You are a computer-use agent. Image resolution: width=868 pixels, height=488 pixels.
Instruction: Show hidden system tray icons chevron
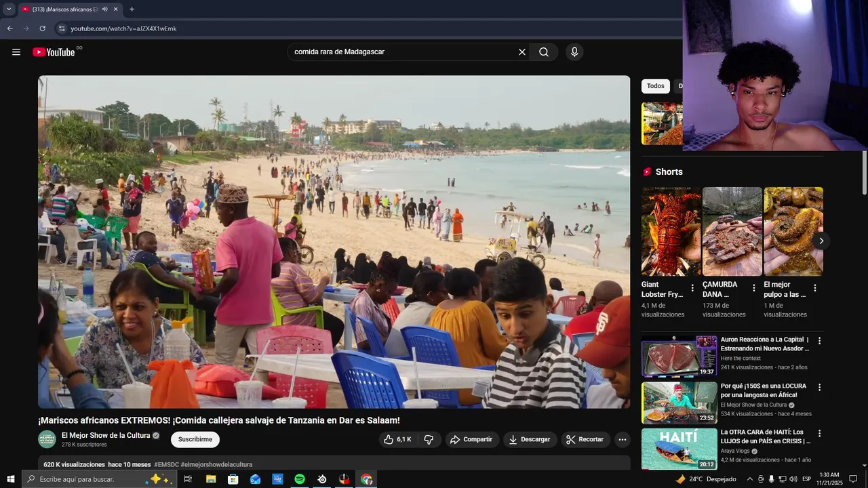pos(750,479)
